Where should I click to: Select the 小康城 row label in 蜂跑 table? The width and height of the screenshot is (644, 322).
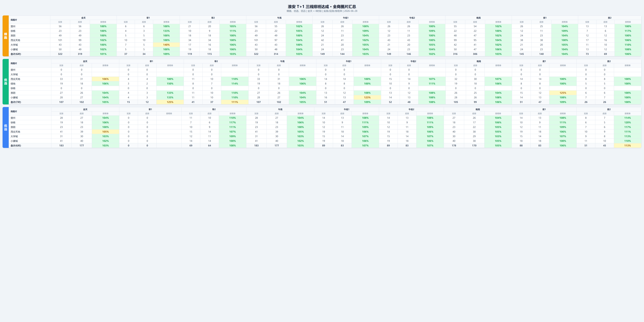tap(14, 49)
